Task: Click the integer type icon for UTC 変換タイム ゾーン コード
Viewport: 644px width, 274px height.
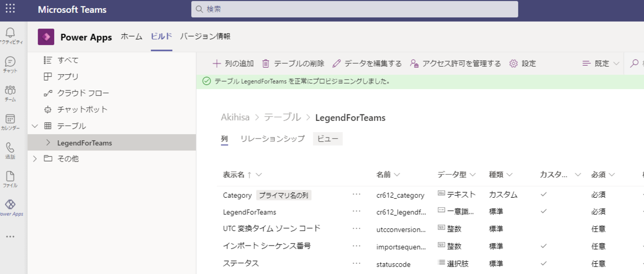Action: (x=442, y=228)
